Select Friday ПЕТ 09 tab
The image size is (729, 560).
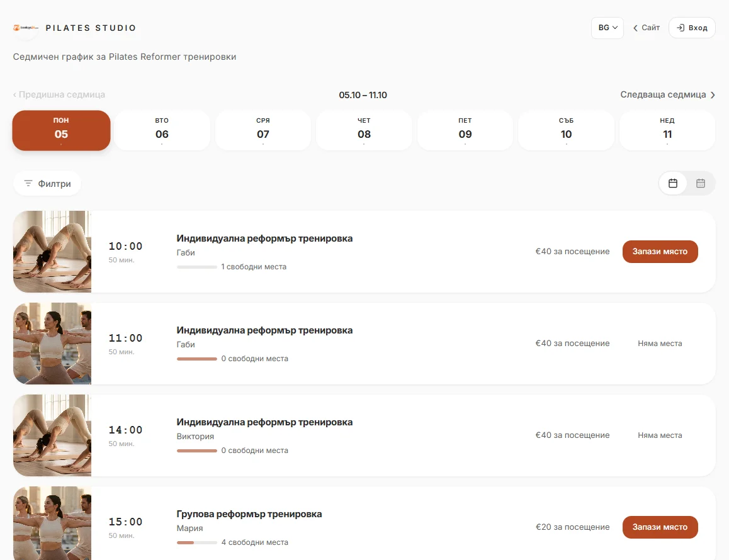point(465,131)
